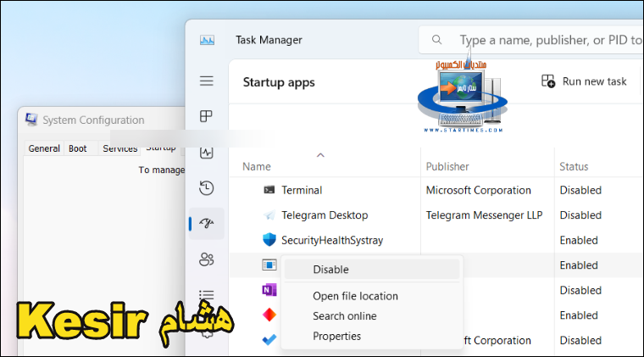Click the Terminal app icon
The image size is (644, 357).
[x=269, y=190]
